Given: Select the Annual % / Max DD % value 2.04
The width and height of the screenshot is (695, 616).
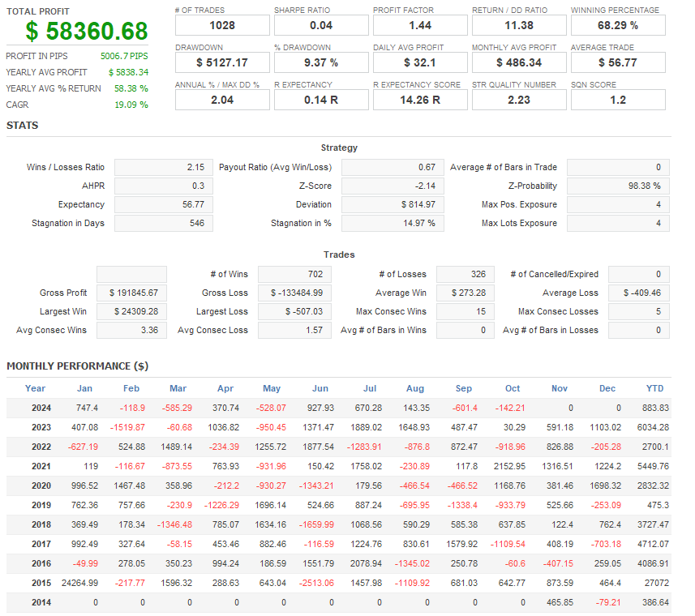Looking at the screenshot, I should [222, 100].
